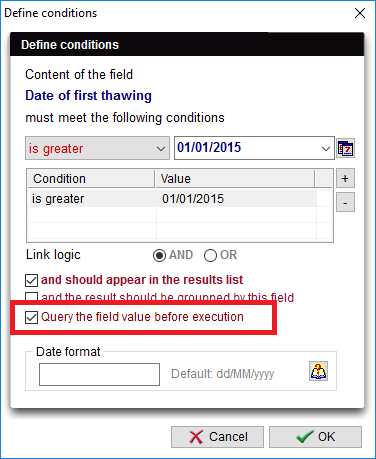Select the OR link logic option

(210, 256)
